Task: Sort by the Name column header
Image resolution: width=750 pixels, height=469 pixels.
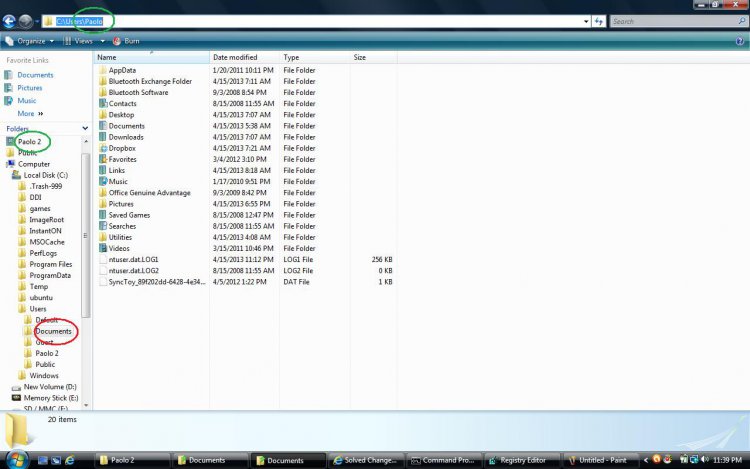Action: tap(151, 57)
